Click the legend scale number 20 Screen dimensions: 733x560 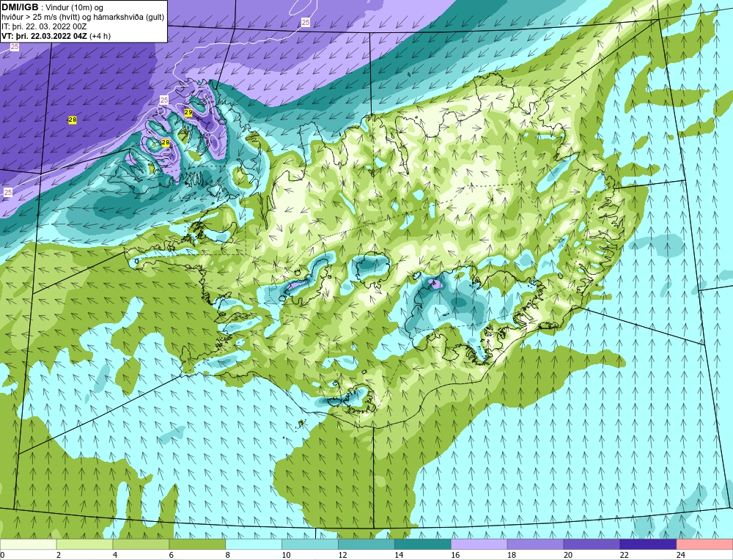[568, 555]
